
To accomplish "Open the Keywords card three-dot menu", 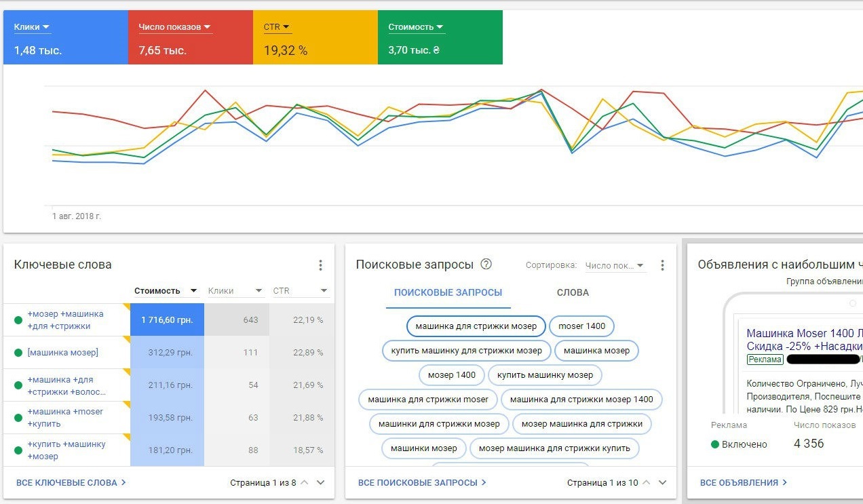I will tap(321, 265).
